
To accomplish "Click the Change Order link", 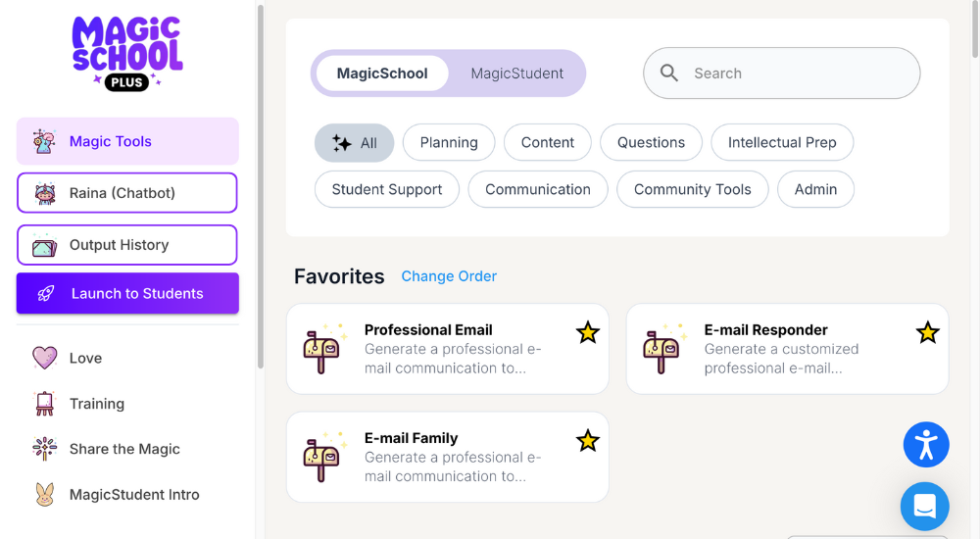I will click(449, 276).
